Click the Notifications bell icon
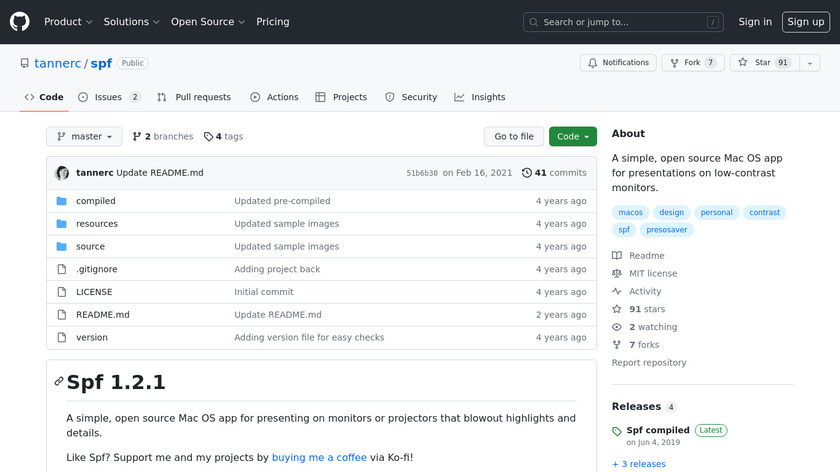Screen dimensions: 840x472 pos(592,63)
